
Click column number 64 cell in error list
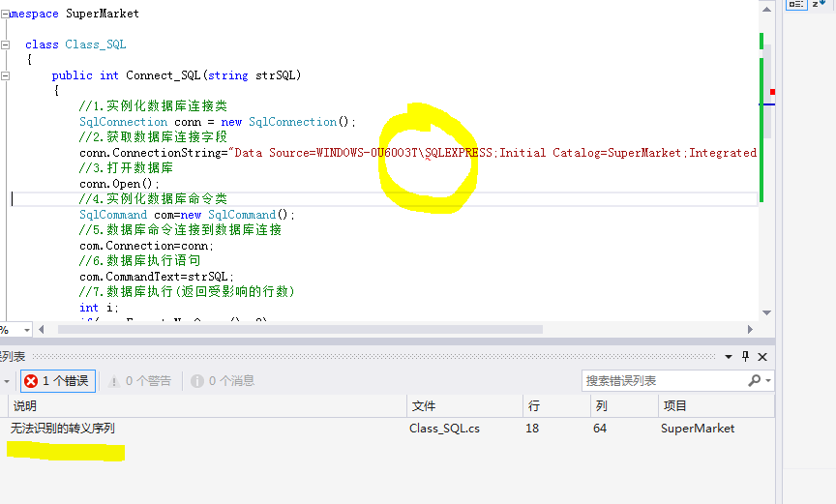(x=600, y=429)
